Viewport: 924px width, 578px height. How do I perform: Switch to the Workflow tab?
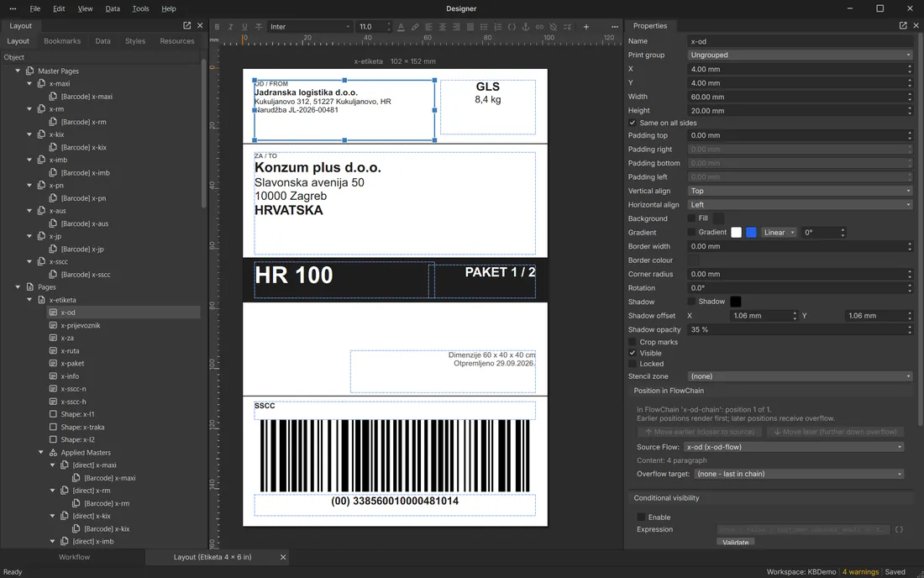(74, 557)
